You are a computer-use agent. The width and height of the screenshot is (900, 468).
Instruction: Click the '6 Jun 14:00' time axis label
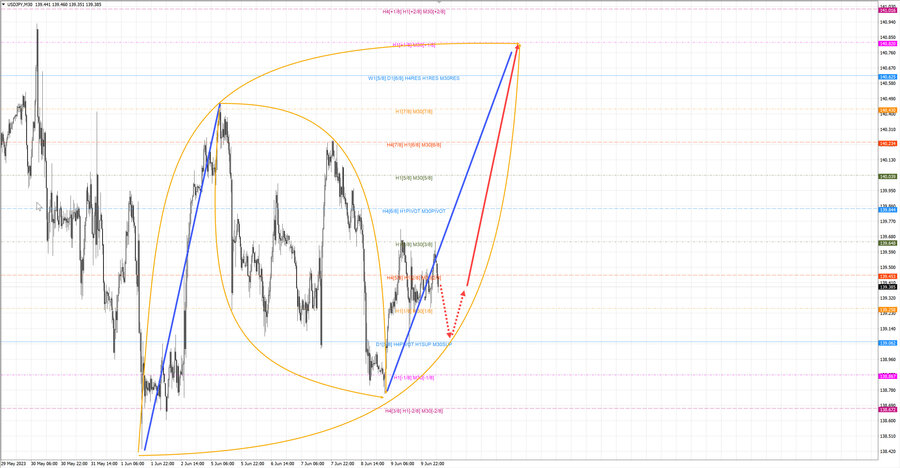(x=282, y=463)
